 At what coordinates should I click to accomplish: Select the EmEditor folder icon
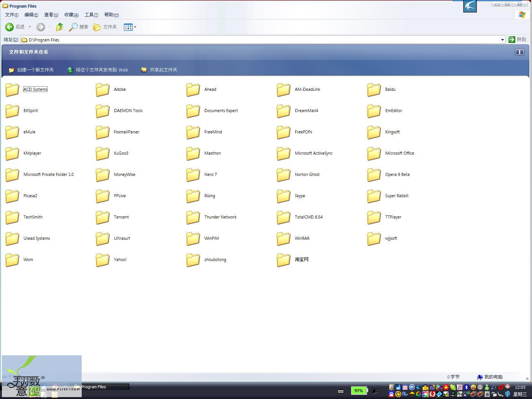[x=374, y=111]
